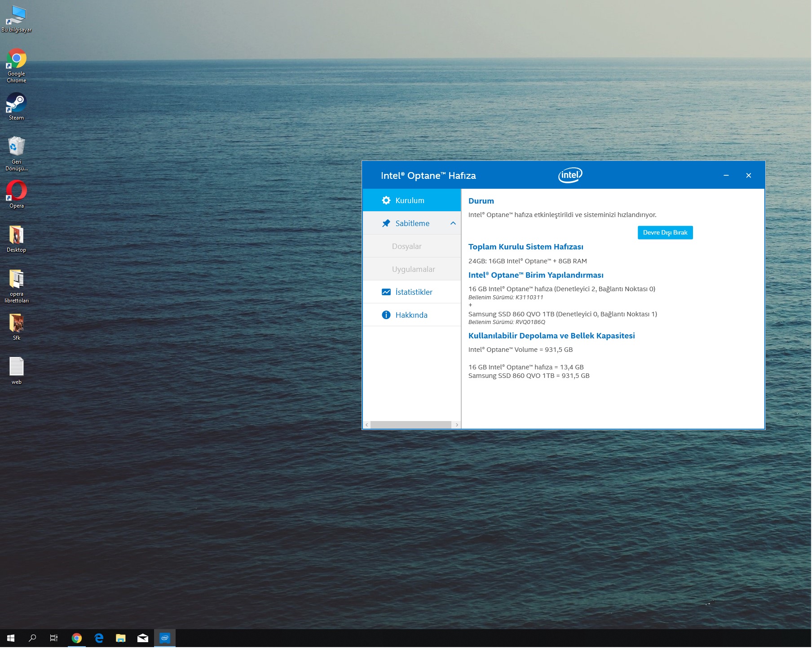Select the Steam desktop shortcut
Viewport: 812px width, 648px height.
pos(17,107)
